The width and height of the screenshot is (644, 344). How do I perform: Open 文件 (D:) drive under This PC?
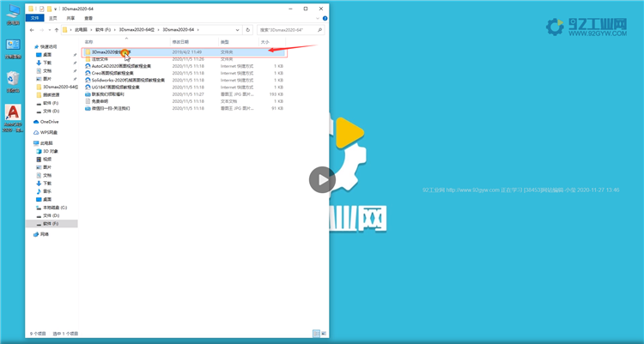coord(48,215)
